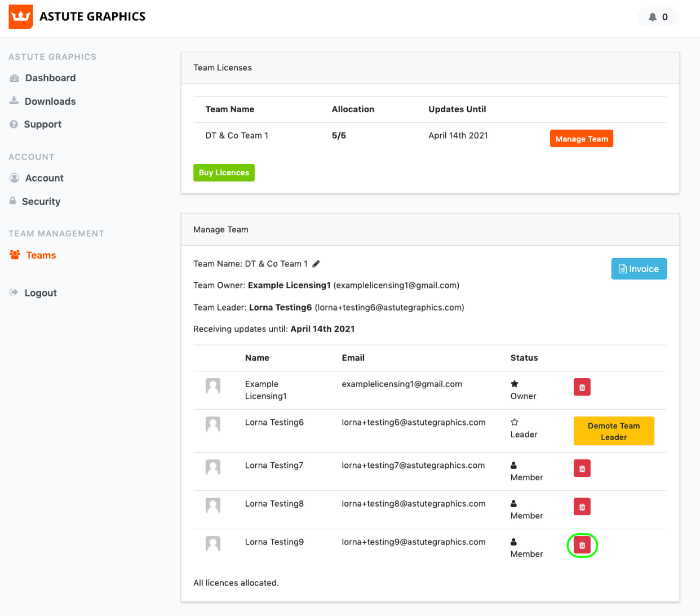Click Lorna Testing6 avatar thumbnail
The height and width of the screenshot is (616, 700).
[213, 424]
